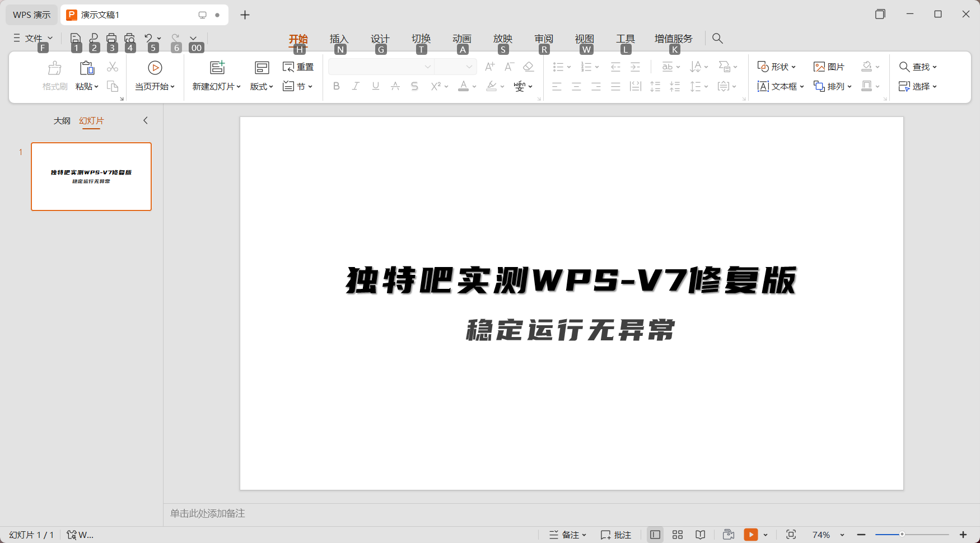The height and width of the screenshot is (543, 980).
Task: Add a comment using the 批注 icon
Action: tap(615, 535)
